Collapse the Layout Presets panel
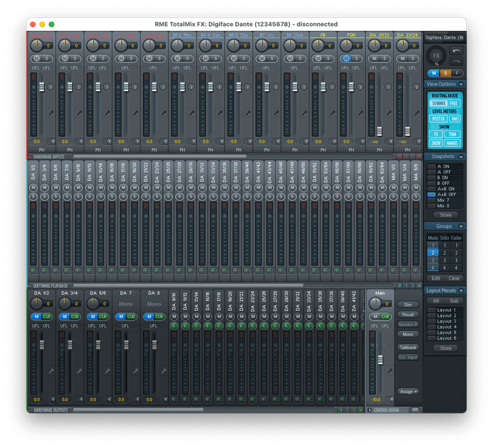The image size is (493, 448). [x=461, y=290]
